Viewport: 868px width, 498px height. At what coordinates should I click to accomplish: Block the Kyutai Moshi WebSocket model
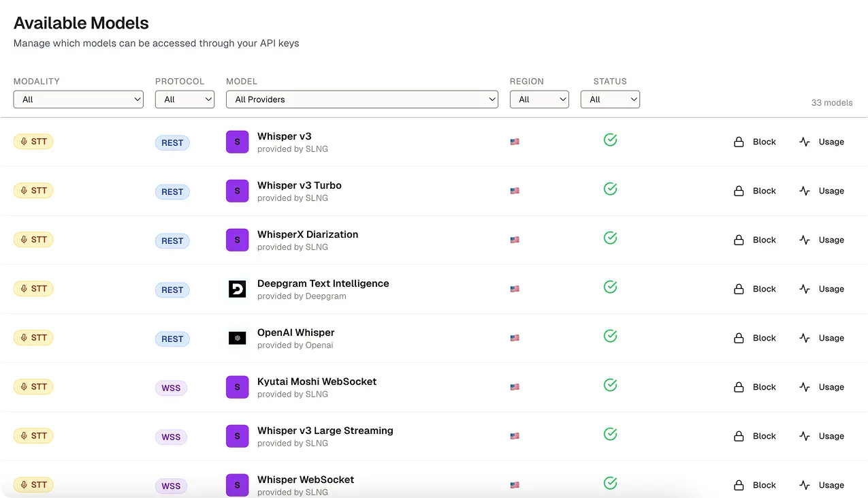pos(755,387)
